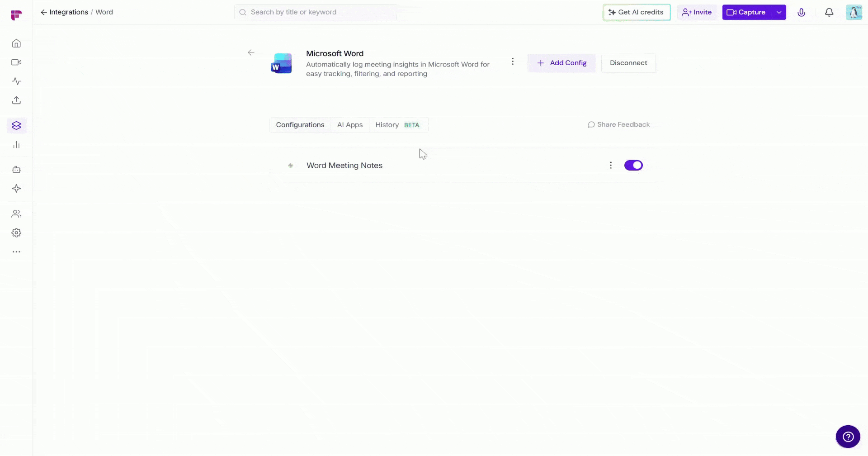This screenshot has height=456, width=868.
Task: Click the Get AI credits button
Action: 637,12
